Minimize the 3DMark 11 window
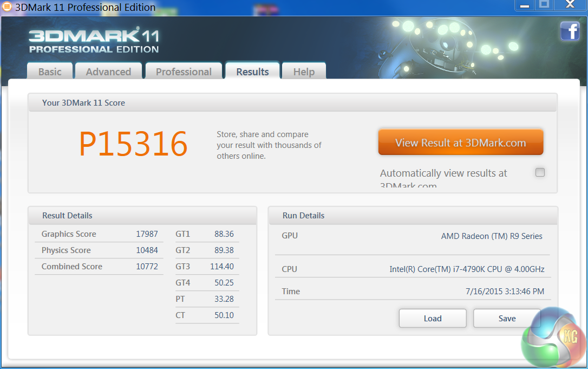Image resolution: width=588 pixels, height=369 pixels. (x=524, y=5)
